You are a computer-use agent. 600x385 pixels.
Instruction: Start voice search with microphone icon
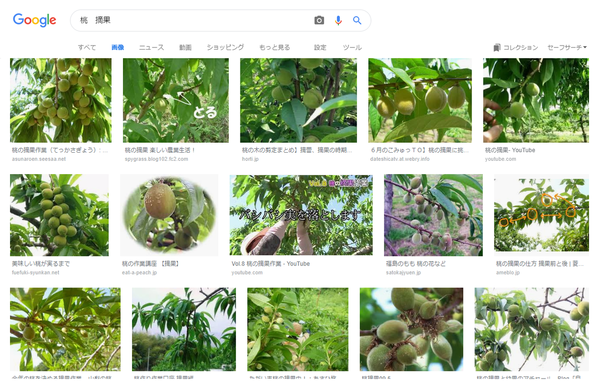[x=338, y=20]
